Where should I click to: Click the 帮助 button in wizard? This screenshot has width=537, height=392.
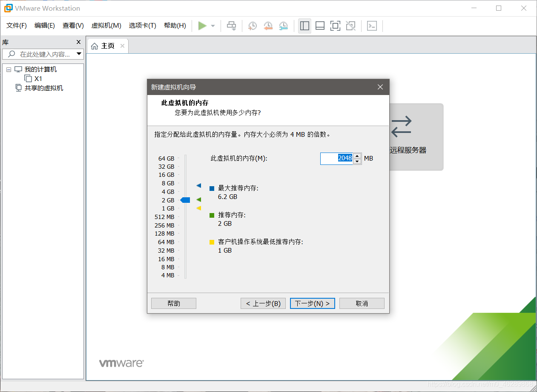pos(174,303)
